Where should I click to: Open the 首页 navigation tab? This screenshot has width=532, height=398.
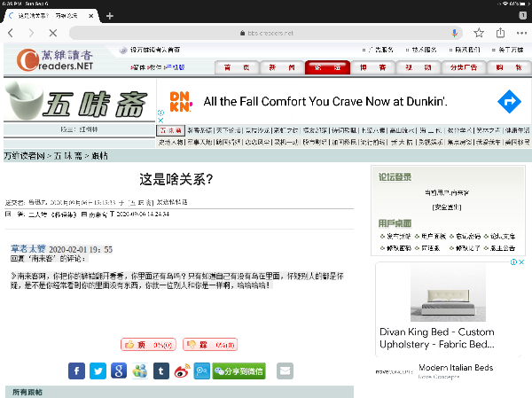click(237, 67)
